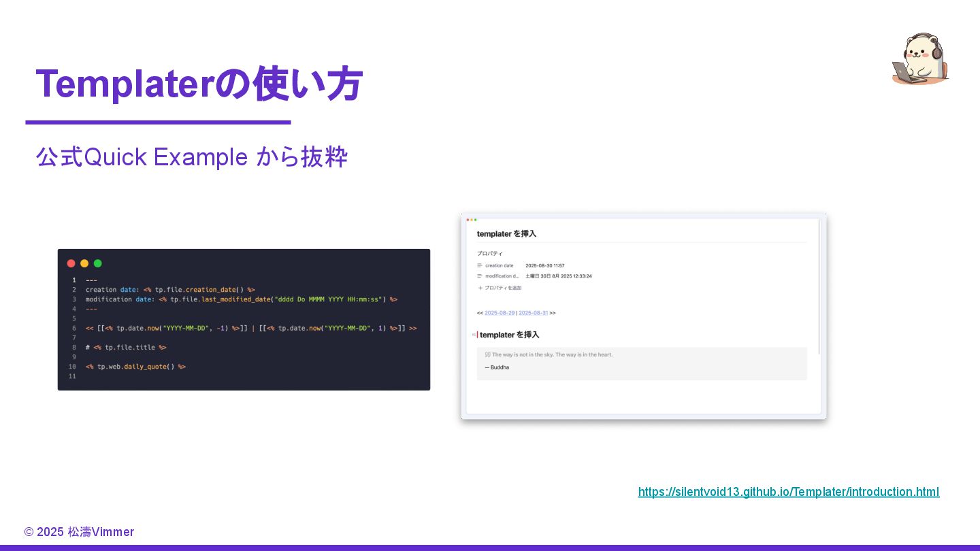Open the 2025-08-29 note link
This screenshot has height=551, width=980.
click(x=500, y=313)
